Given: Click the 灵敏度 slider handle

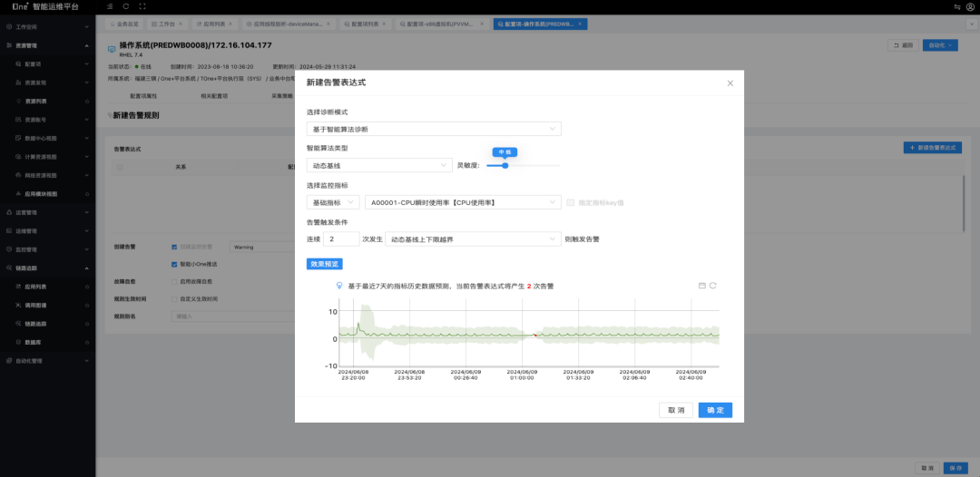Looking at the screenshot, I should click(x=505, y=165).
